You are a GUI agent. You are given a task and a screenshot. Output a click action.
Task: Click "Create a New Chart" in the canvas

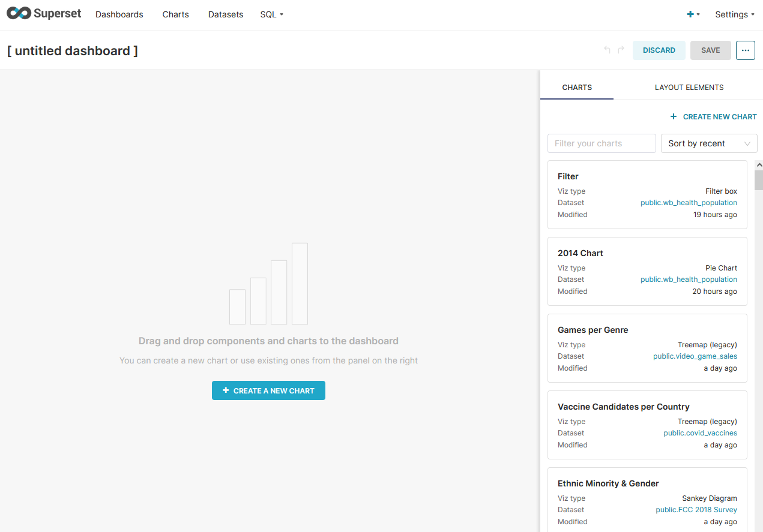point(268,390)
